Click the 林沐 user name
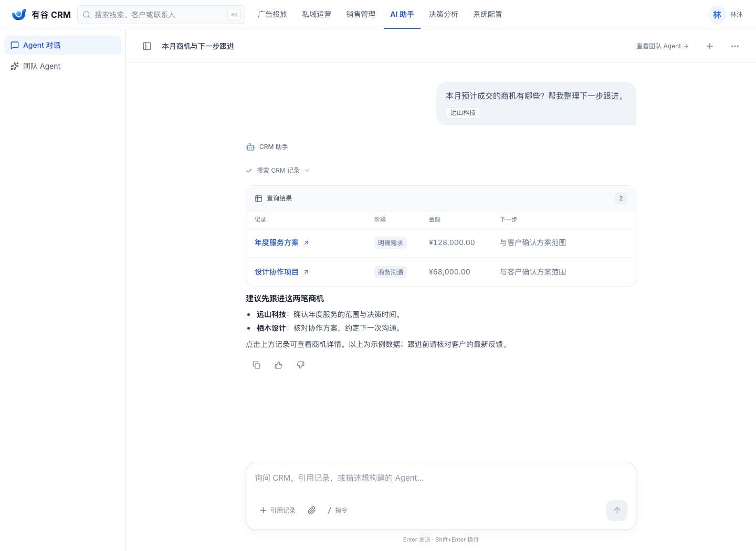 point(737,15)
